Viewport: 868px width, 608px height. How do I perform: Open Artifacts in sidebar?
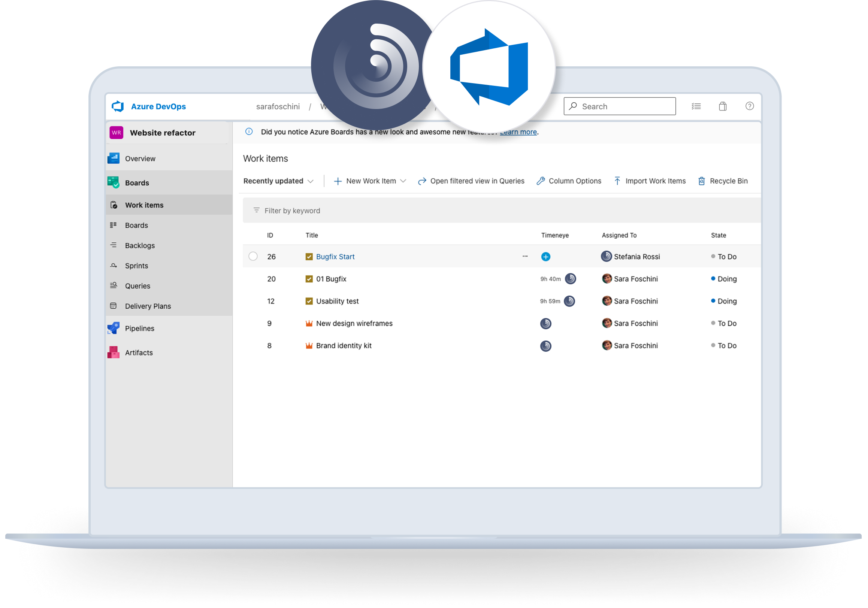169,353
